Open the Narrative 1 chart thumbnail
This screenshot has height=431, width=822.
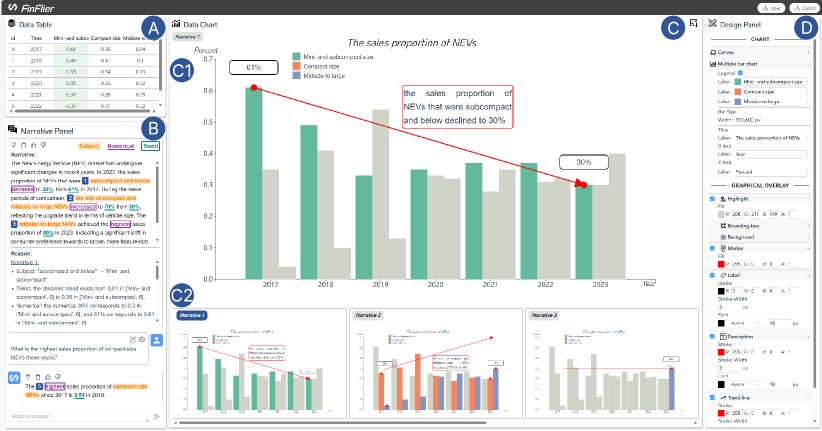[259, 363]
